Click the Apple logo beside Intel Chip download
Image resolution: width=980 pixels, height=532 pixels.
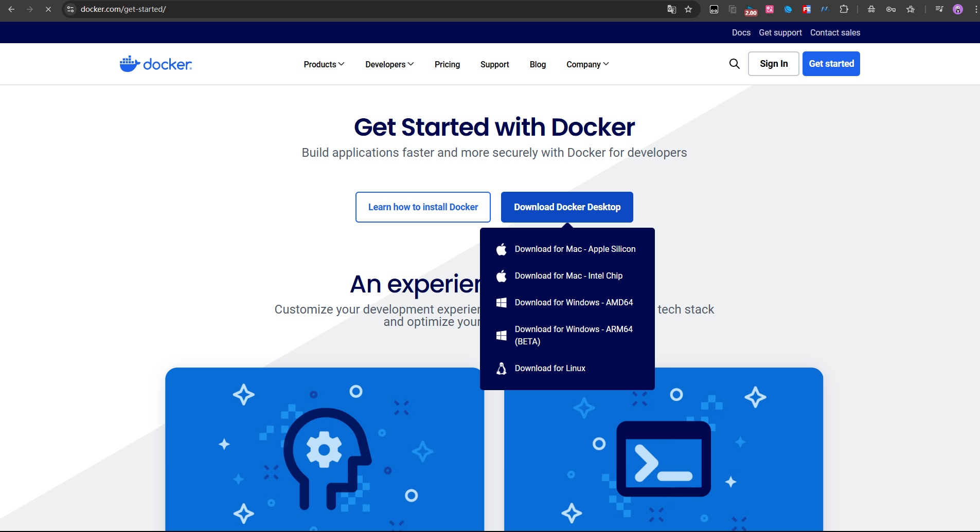tap(502, 276)
